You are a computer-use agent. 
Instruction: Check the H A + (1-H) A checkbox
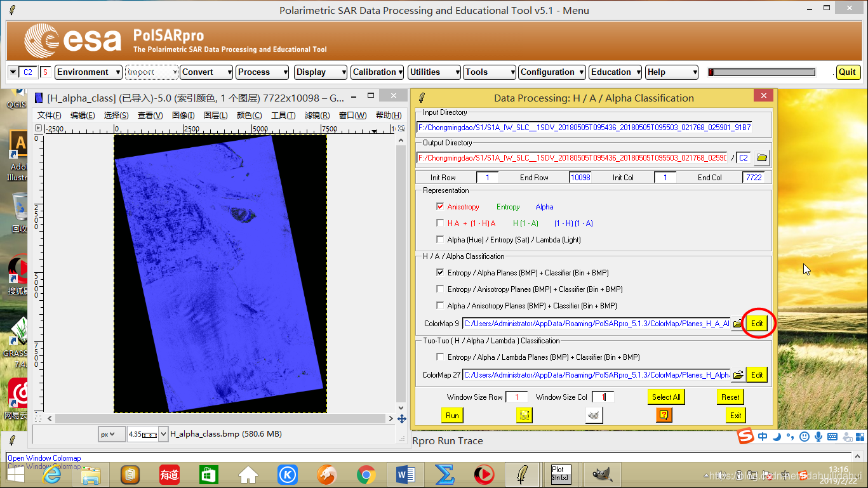coord(440,223)
